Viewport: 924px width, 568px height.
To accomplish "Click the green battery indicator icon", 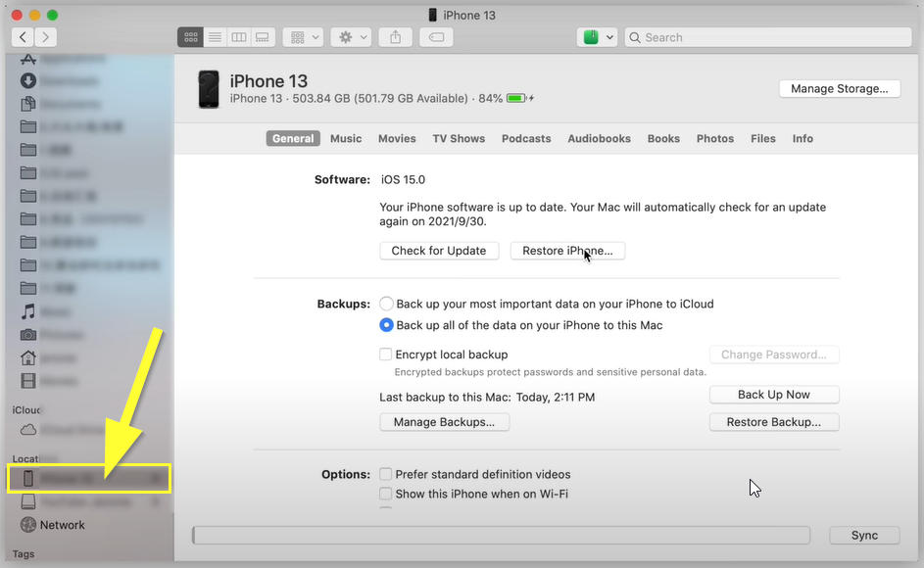I will (516, 98).
